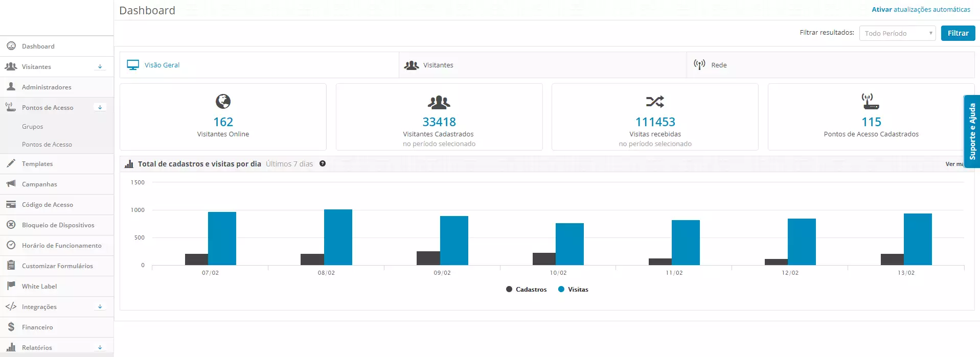The height and width of the screenshot is (357, 980).
Task: Click the Templates pencil icon
Action: click(11, 163)
